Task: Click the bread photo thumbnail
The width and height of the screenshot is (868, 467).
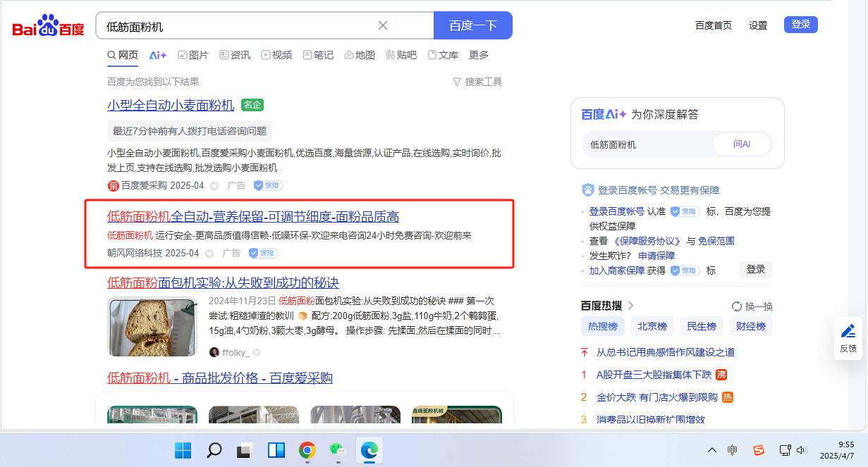Action: click(152, 327)
